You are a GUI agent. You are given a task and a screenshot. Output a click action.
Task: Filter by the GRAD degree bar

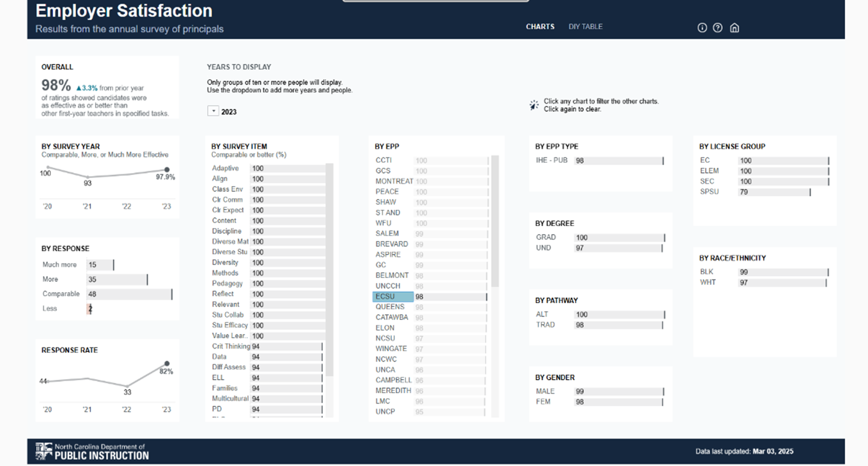[619, 238]
